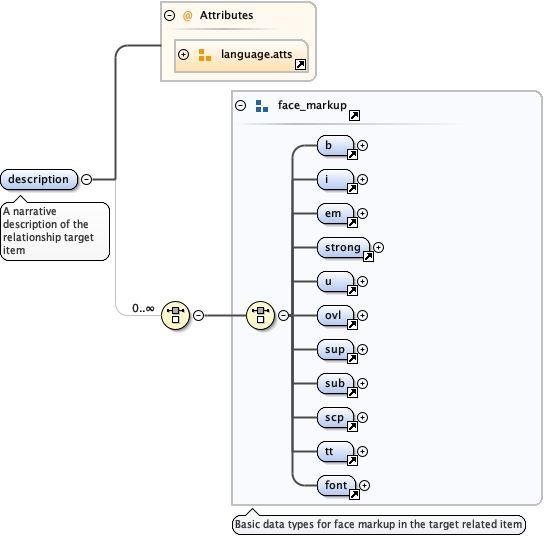
Task: Click the @ Attributes icon
Action: pos(188,15)
